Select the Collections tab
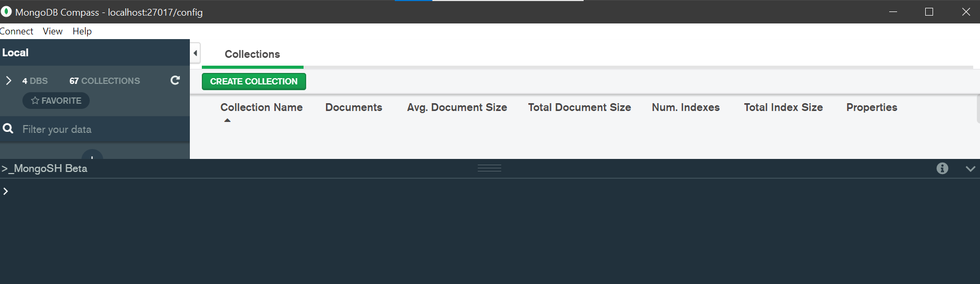The height and width of the screenshot is (284, 980). pyautogui.click(x=252, y=54)
